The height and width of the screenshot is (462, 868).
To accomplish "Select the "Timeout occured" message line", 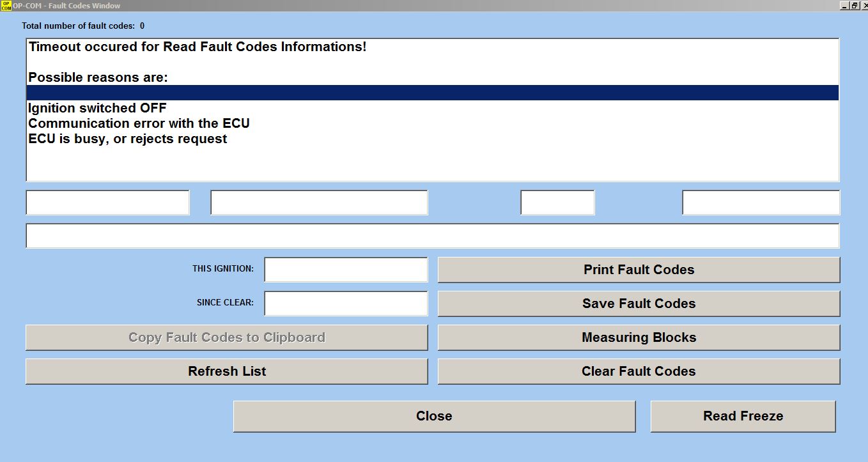I will click(198, 47).
